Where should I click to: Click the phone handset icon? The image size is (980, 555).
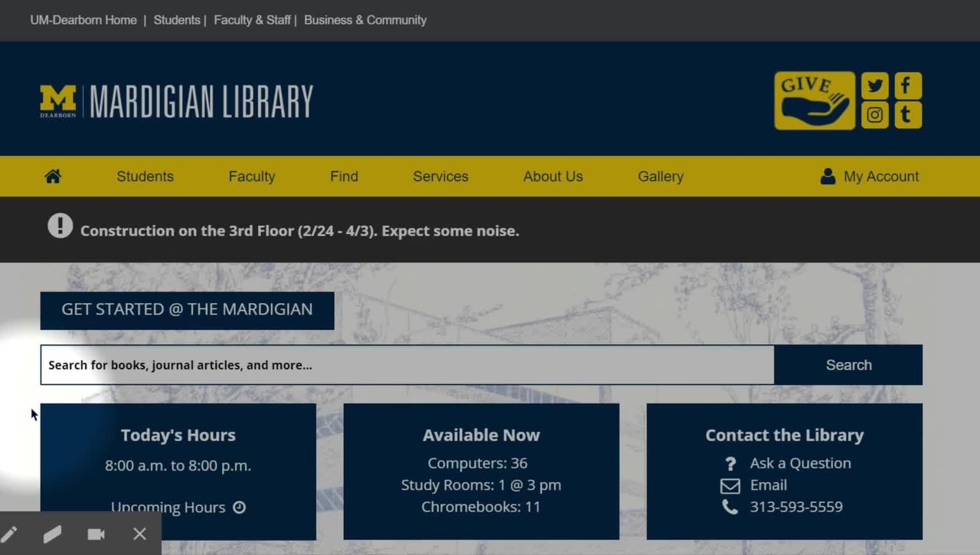pos(730,507)
